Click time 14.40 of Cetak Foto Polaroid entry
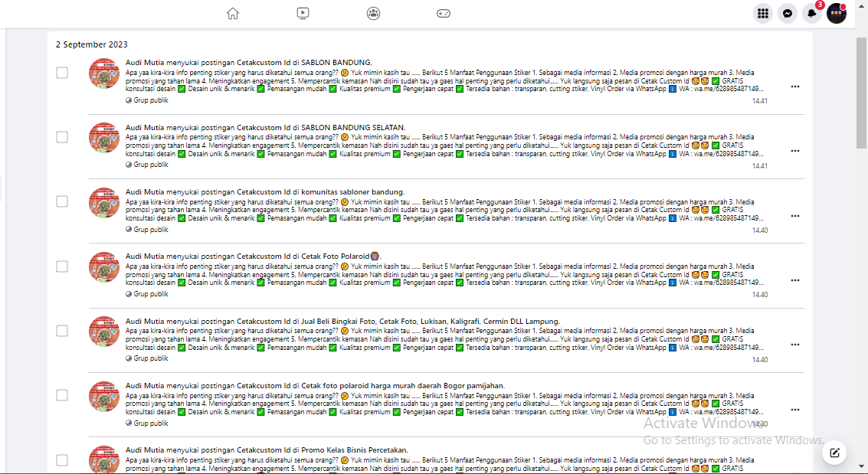 759,295
